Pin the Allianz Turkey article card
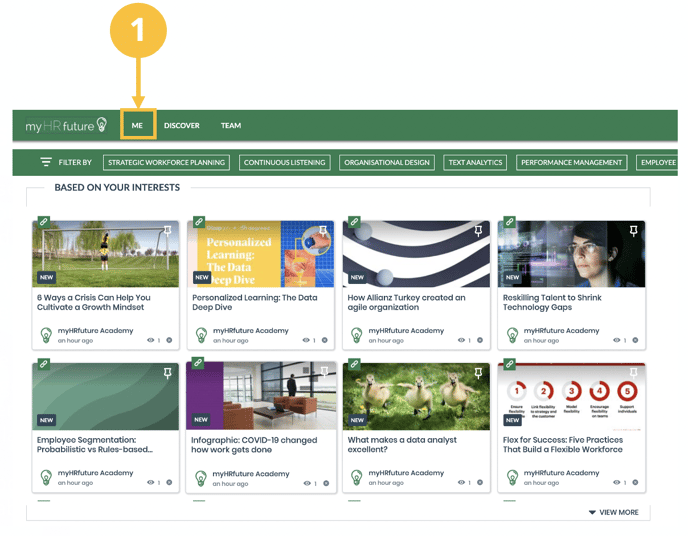The image size is (688, 536). pos(478,231)
